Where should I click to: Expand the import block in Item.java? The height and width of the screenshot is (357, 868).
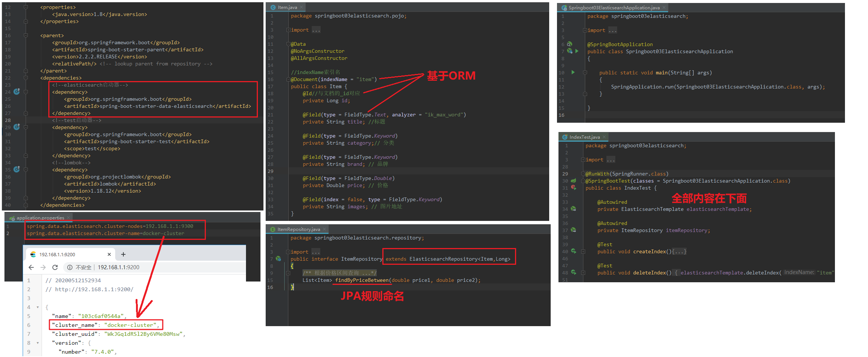288,30
